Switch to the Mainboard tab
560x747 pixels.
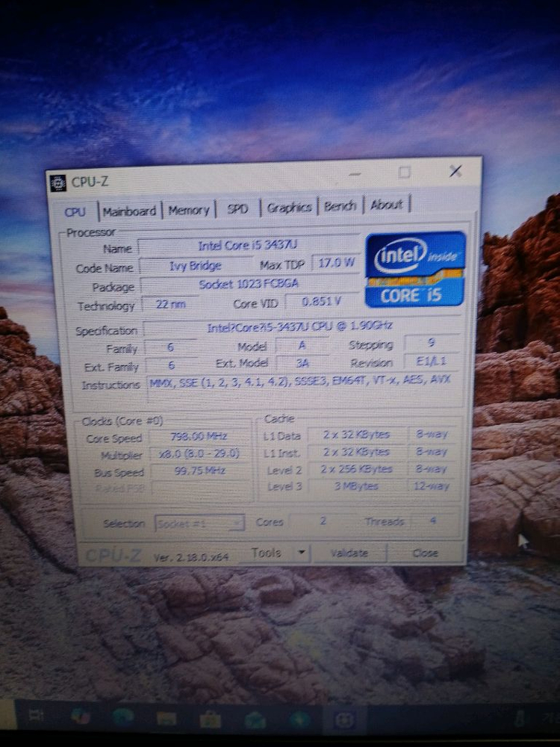(129, 211)
